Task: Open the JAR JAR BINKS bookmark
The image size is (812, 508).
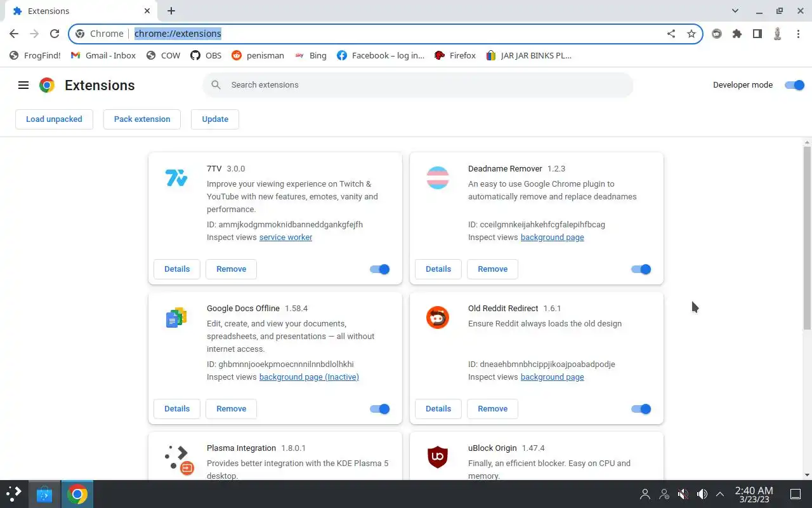Action: tap(529, 55)
